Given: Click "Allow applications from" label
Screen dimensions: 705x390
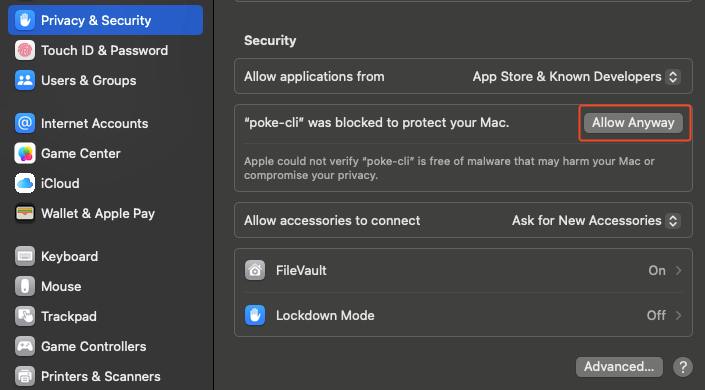Looking at the screenshot, I should (314, 77).
